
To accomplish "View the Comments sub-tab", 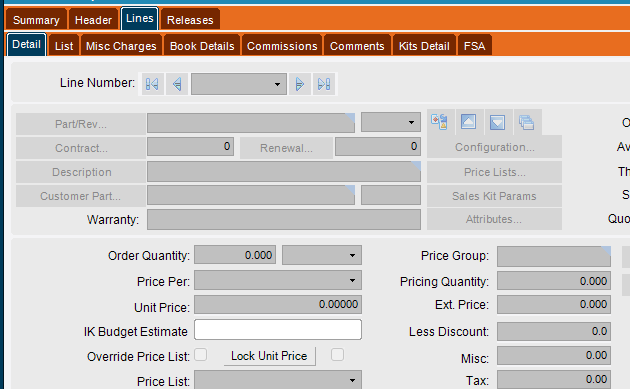I will [357, 46].
